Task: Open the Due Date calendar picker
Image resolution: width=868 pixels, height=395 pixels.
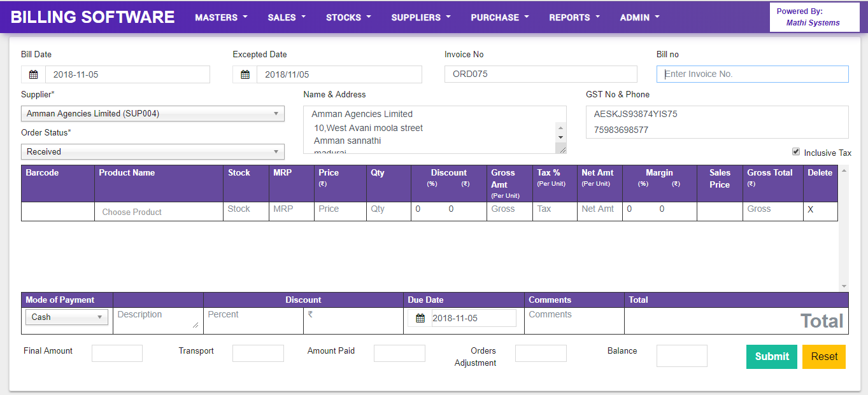Action: click(420, 317)
